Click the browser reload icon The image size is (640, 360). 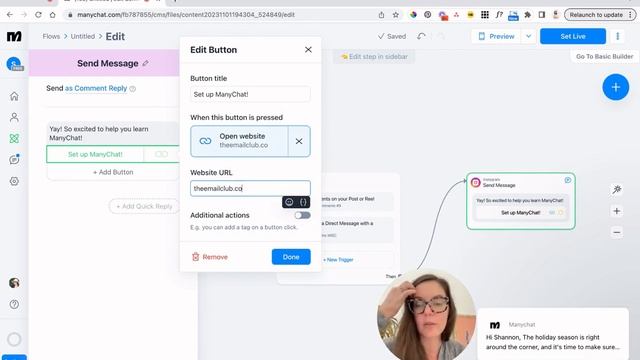click(x=38, y=15)
